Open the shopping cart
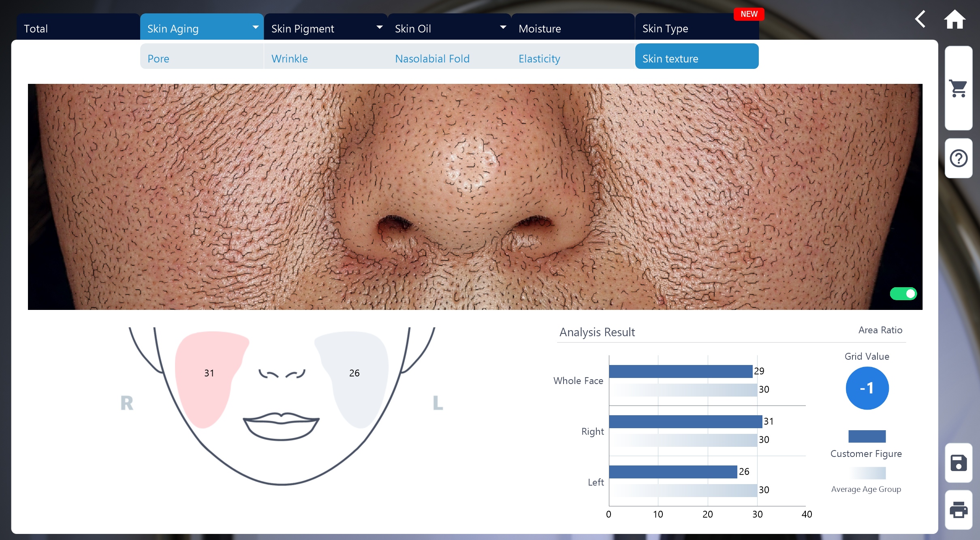Image resolution: width=980 pixels, height=540 pixels. (x=959, y=88)
